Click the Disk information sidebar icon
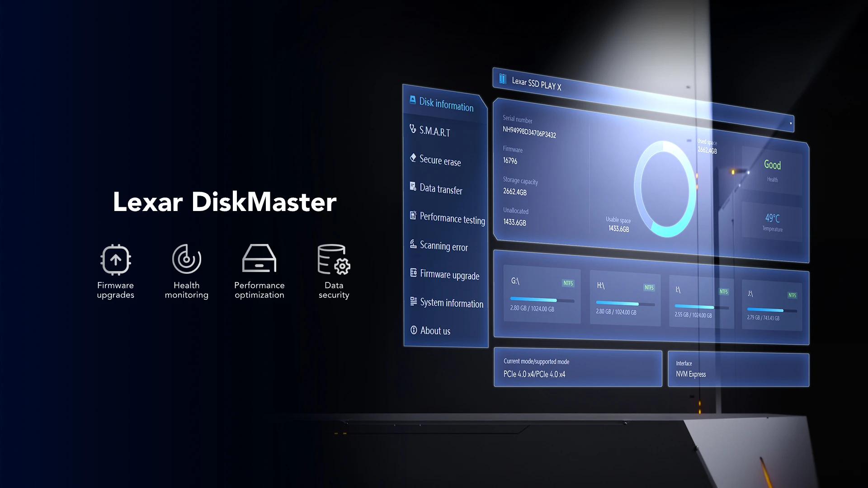Image resolution: width=868 pixels, height=488 pixels. click(413, 100)
